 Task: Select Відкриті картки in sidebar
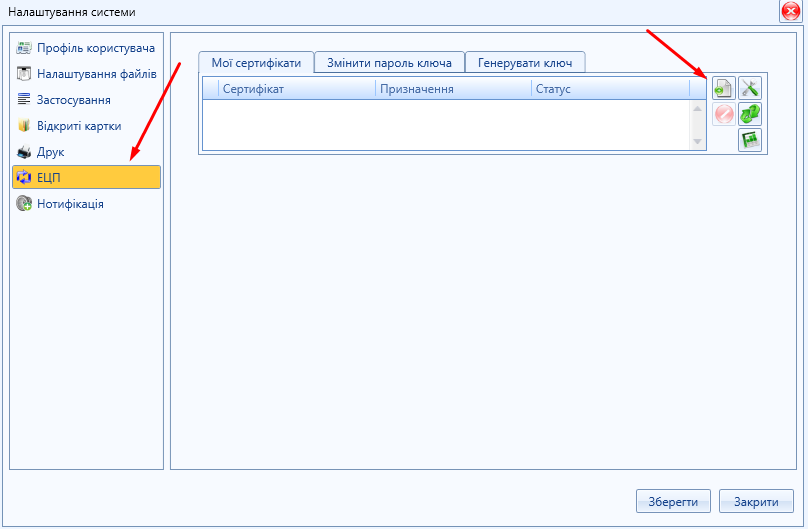click(x=78, y=126)
